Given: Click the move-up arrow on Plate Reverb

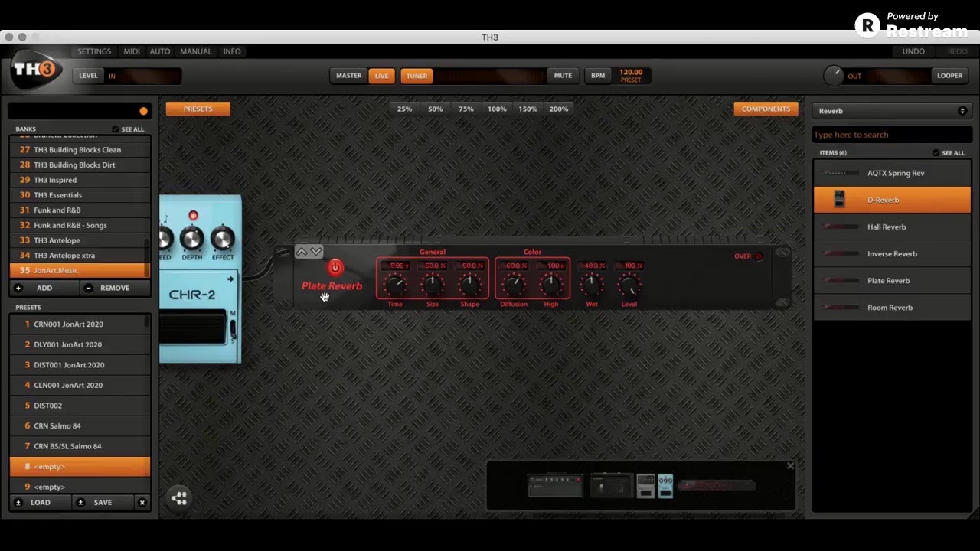Looking at the screenshot, I should click(x=302, y=251).
